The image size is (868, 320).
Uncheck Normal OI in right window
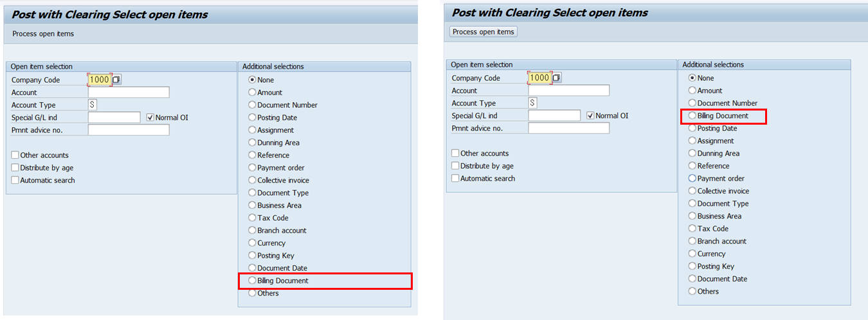pos(590,116)
